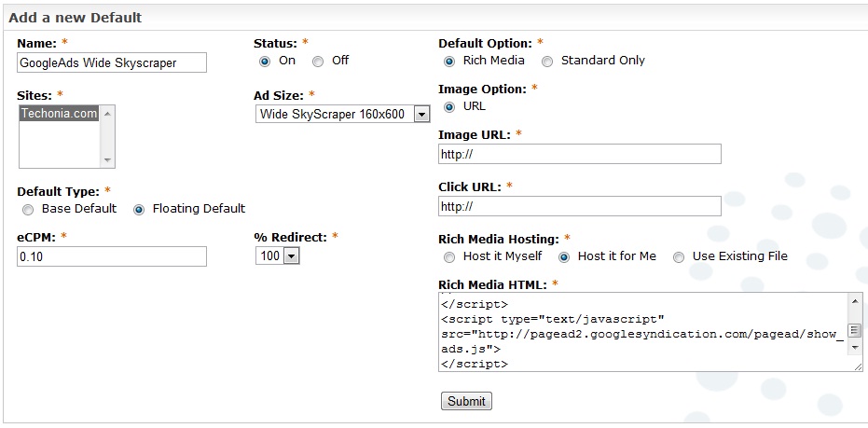Choose 'Standard Only' default option

(547, 62)
